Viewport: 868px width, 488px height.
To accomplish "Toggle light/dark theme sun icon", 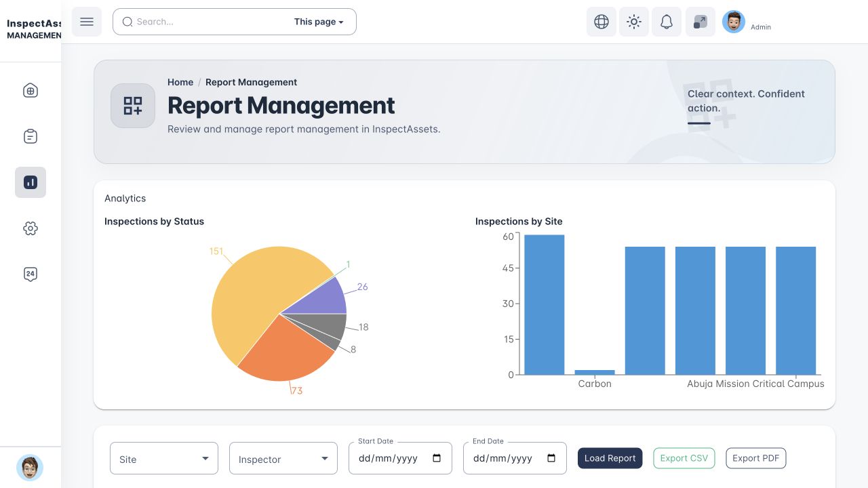I will click(x=634, y=22).
